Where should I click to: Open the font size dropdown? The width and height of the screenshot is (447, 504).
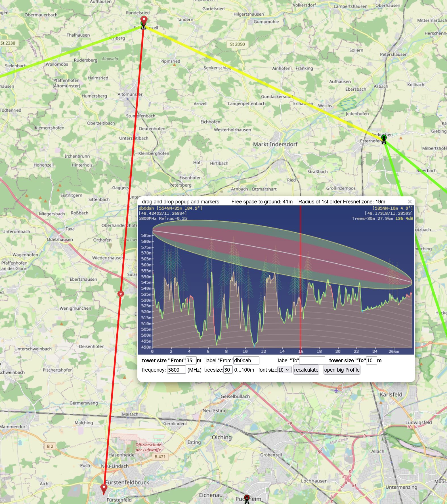[x=284, y=370]
